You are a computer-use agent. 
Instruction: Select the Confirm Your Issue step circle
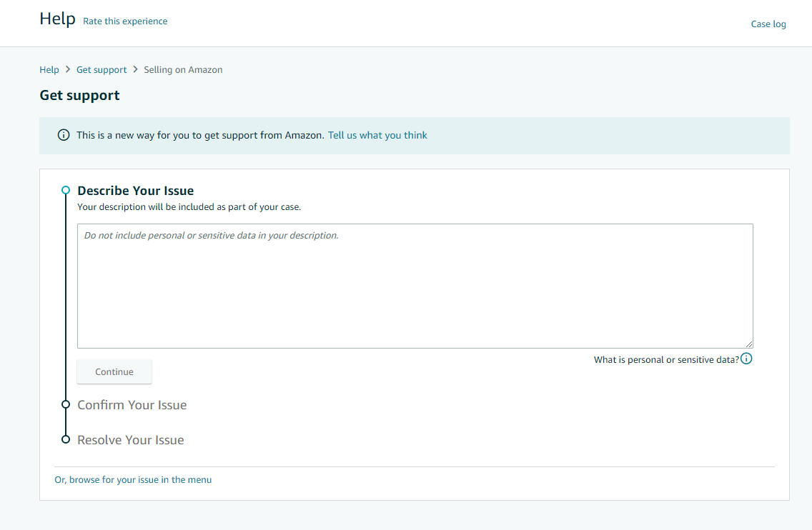click(66, 404)
